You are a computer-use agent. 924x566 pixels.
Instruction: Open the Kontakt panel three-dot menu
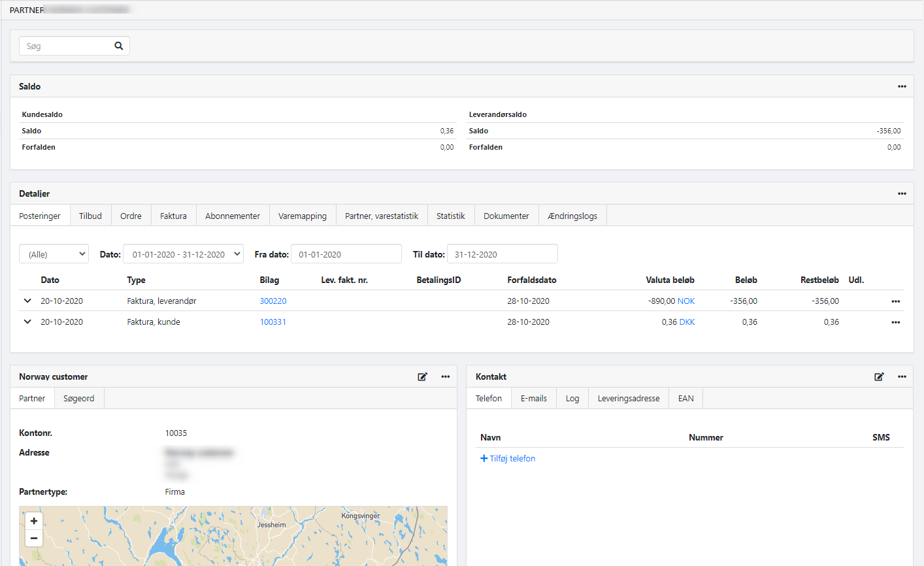902,376
